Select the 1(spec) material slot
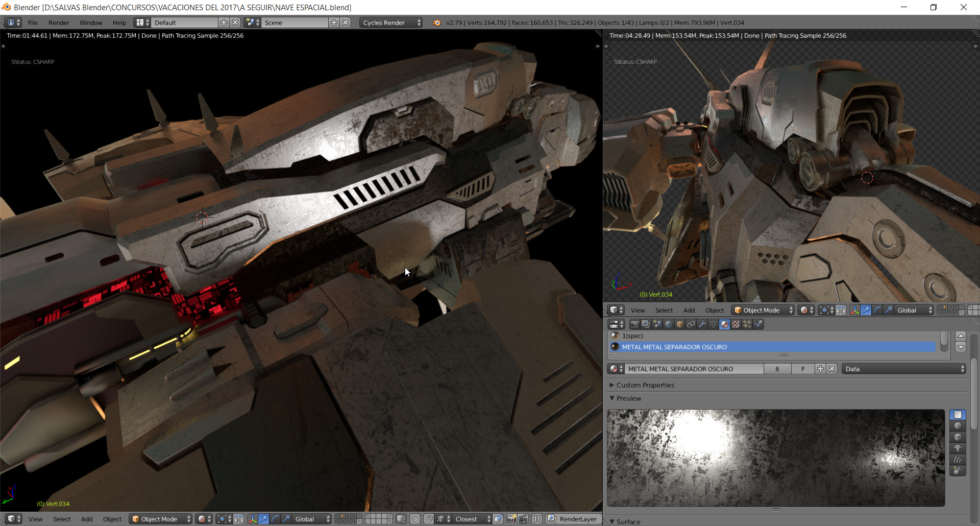 point(632,336)
